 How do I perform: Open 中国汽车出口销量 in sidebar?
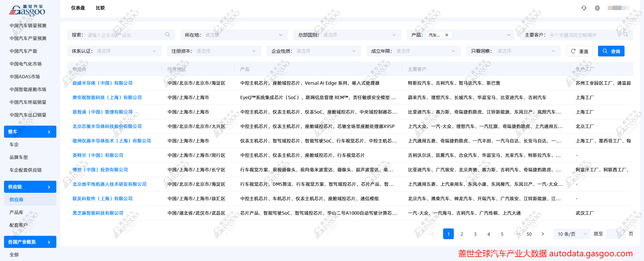click(28, 115)
